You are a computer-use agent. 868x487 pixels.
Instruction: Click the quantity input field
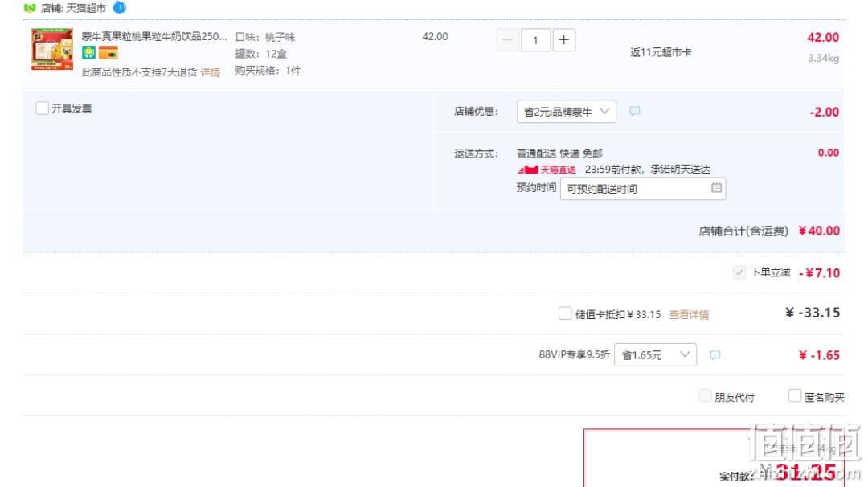click(x=535, y=40)
